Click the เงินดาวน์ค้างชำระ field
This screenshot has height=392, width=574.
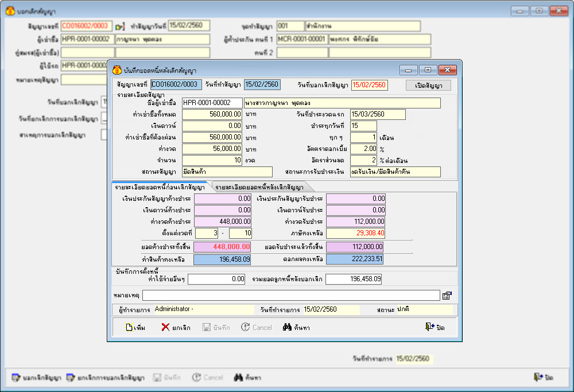click(x=223, y=210)
